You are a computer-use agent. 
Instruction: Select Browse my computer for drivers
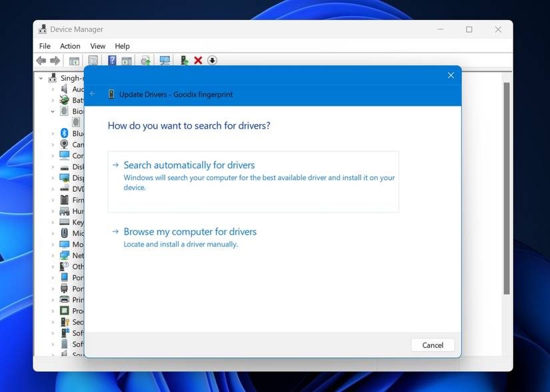(190, 231)
